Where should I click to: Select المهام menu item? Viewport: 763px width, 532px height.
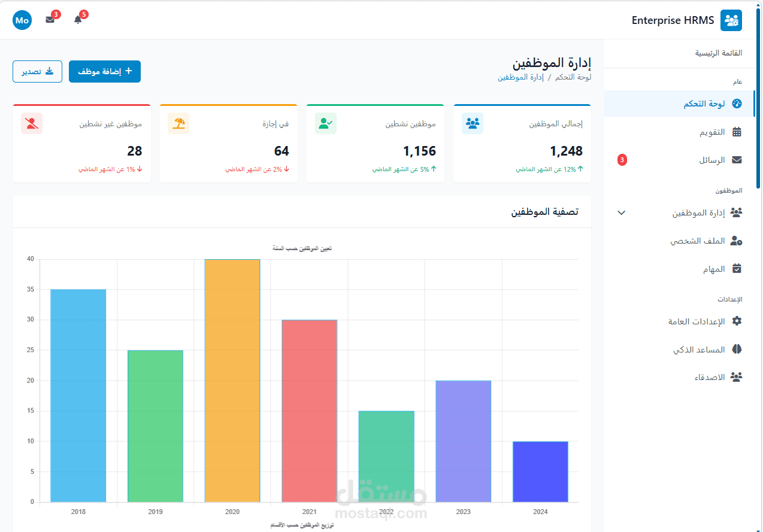(x=680, y=269)
